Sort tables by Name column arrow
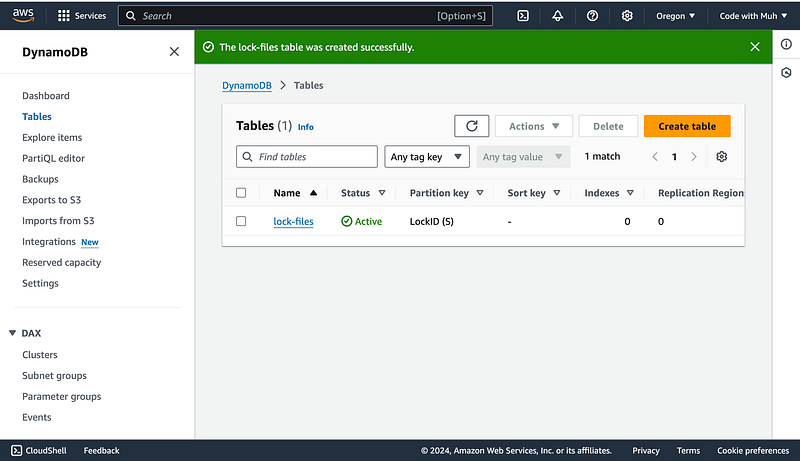Viewport: 800px width, 461px height. [x=313, y=193]
